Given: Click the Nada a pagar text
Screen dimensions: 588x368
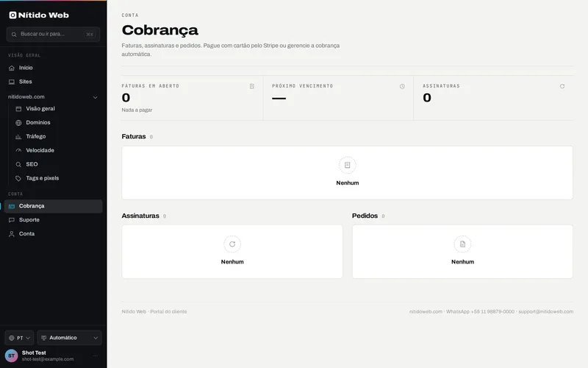Looking at the screenshot, I should pos(137,110).
